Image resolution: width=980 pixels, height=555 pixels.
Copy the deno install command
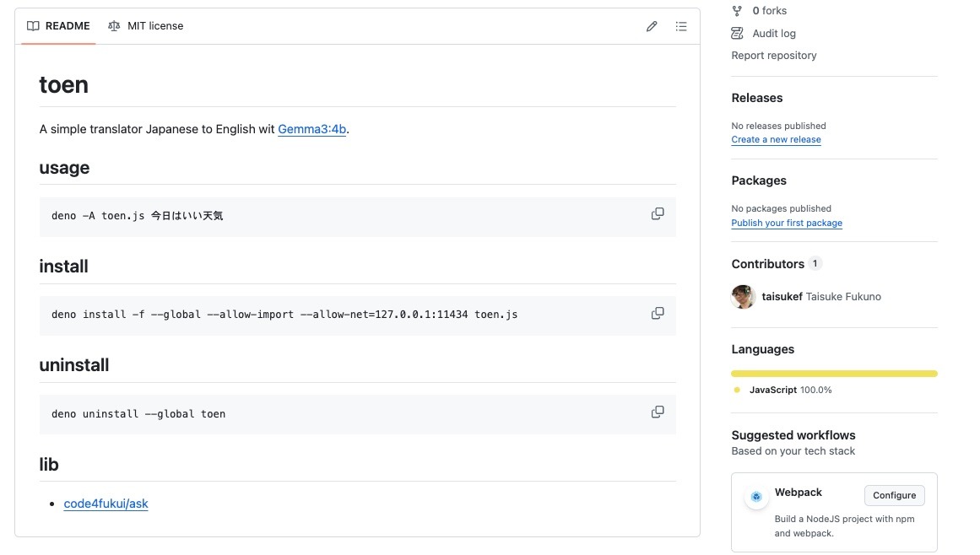coord(658,313)
